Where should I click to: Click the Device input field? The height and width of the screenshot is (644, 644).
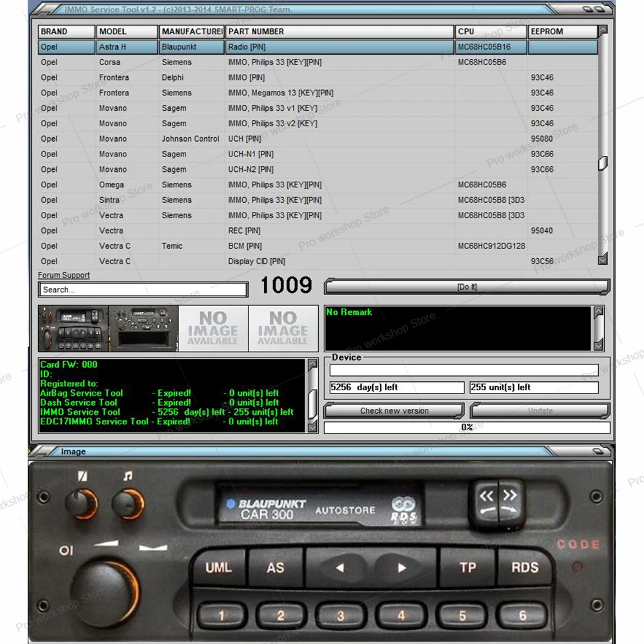click(464, 370)
